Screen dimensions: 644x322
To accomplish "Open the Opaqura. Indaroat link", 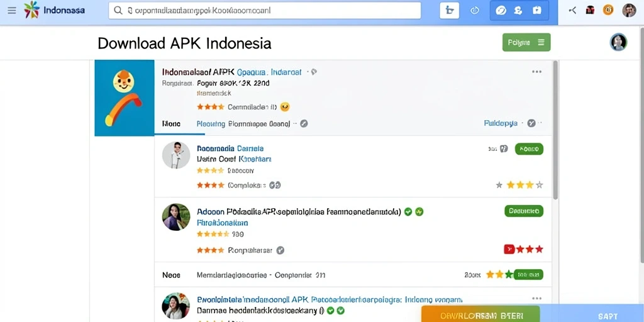I will [x=269, y=72].
